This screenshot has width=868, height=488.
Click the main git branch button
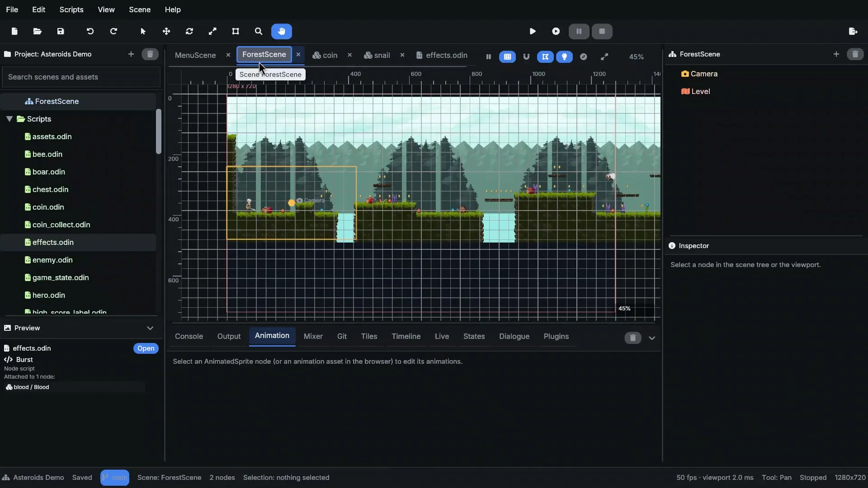115,478
